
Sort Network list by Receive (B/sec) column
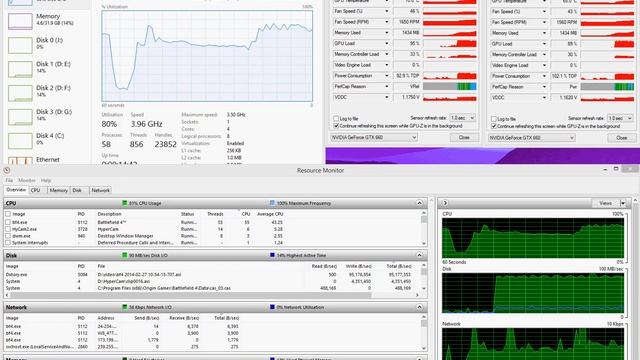184,318
